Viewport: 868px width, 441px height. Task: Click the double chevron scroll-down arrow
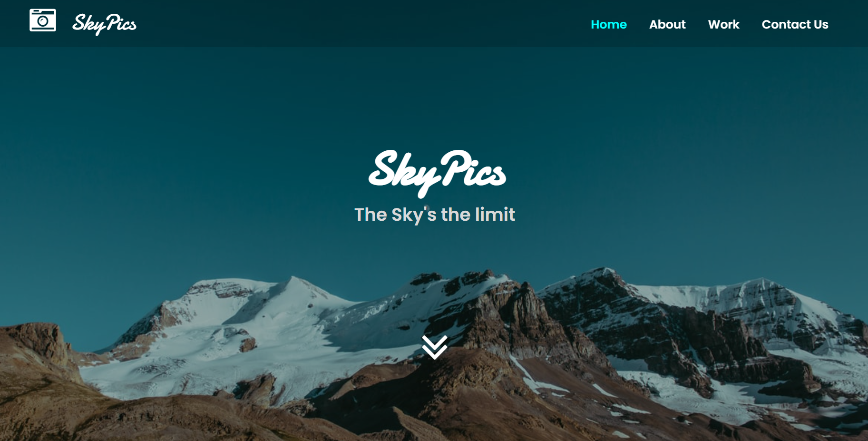click(435, 347)
